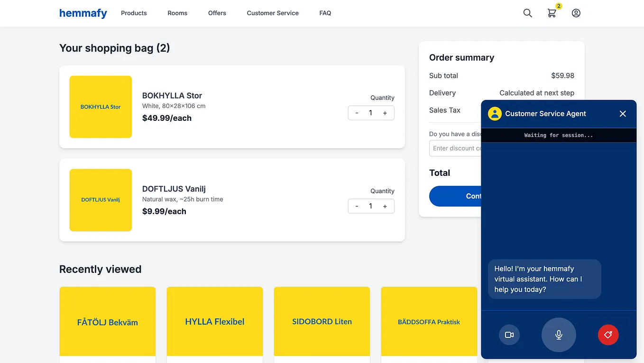Go to the FAQ page
This screenshot has width=644, height=363.
click(x=325, y=13)
